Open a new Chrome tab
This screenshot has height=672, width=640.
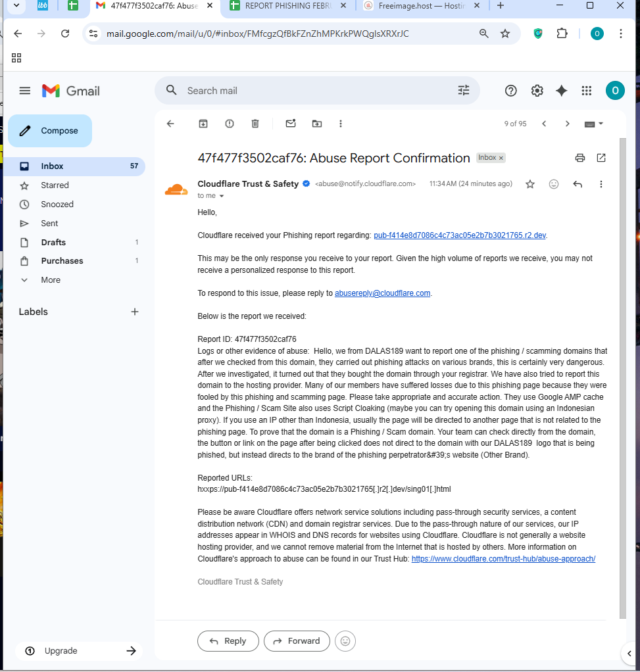pos(501,5)
